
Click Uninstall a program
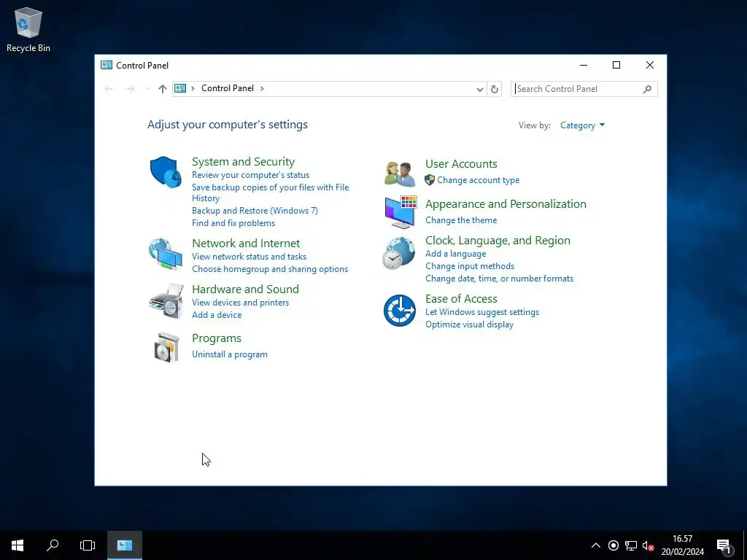(x=230, y=354)
